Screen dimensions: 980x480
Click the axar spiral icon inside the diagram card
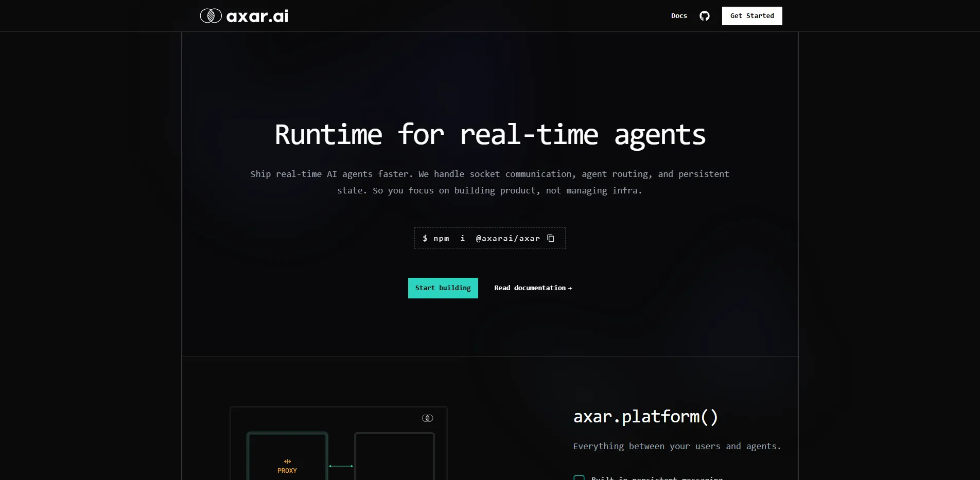pyautogui.click(x=427, y=418)
